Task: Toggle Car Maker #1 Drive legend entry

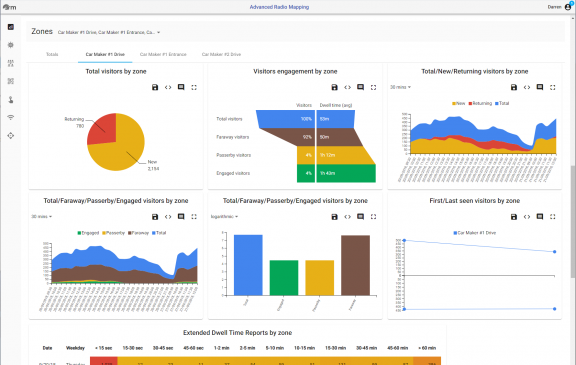Action: pos(475,233)
